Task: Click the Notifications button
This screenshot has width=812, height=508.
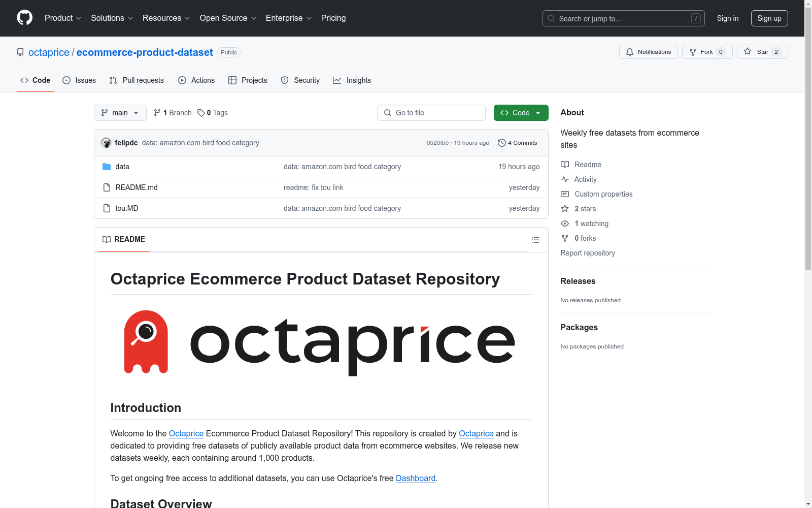Action: 649,52
